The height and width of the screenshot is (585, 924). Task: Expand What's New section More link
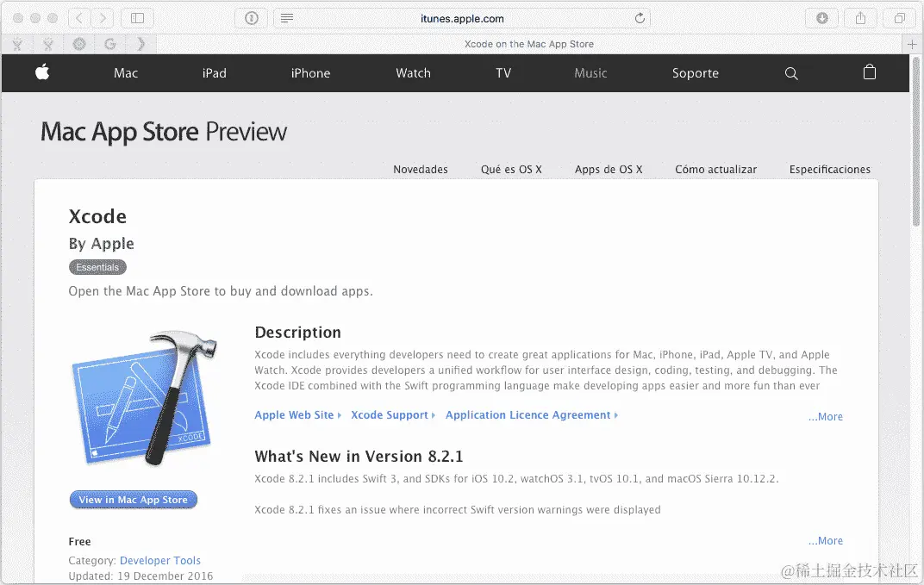[826, 541]
